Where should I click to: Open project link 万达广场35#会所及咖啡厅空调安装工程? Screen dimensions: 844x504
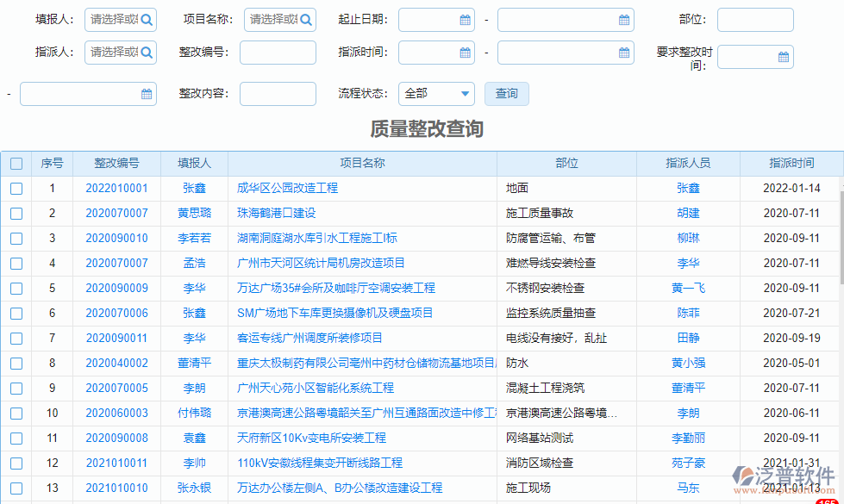(336, 288)
